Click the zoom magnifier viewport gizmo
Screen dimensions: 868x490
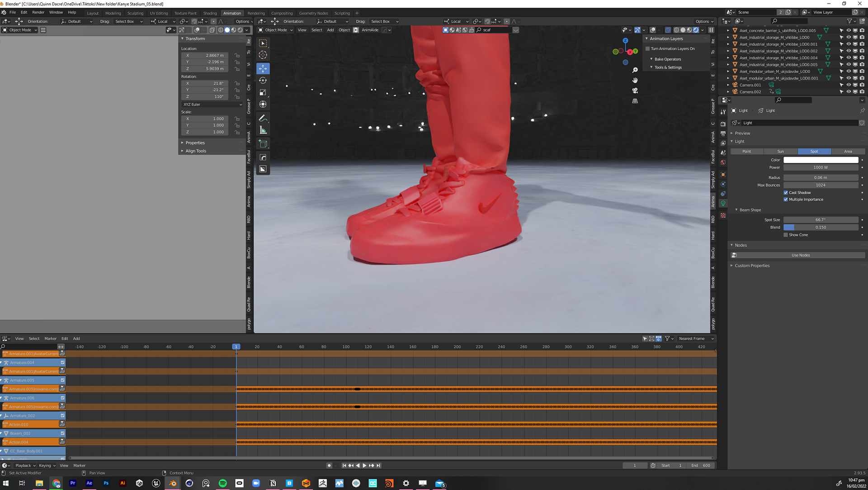pyautogui.click(x=635, y=70)
